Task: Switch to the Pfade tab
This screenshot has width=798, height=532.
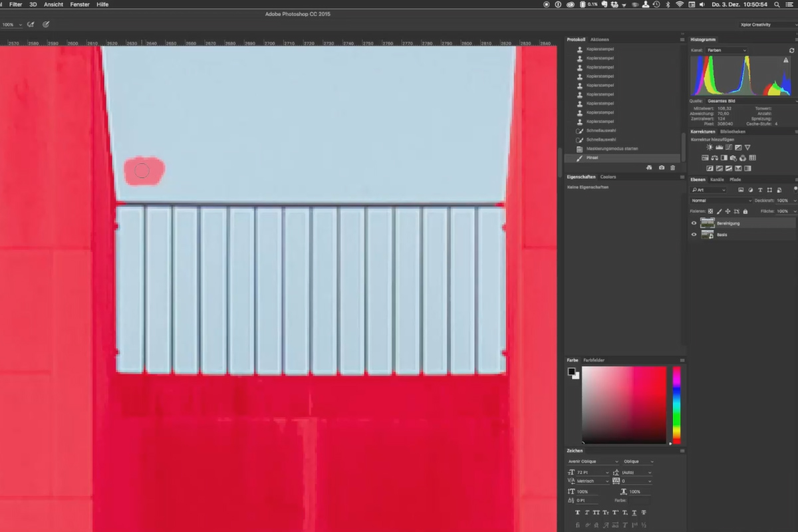Action: point(735,180)
